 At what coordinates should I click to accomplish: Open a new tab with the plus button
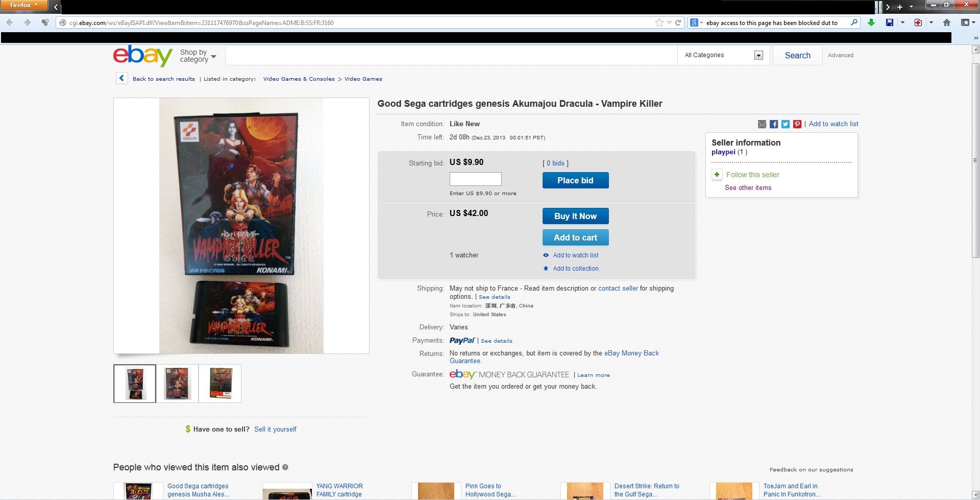pyautogui.click(x=900, y=7)
